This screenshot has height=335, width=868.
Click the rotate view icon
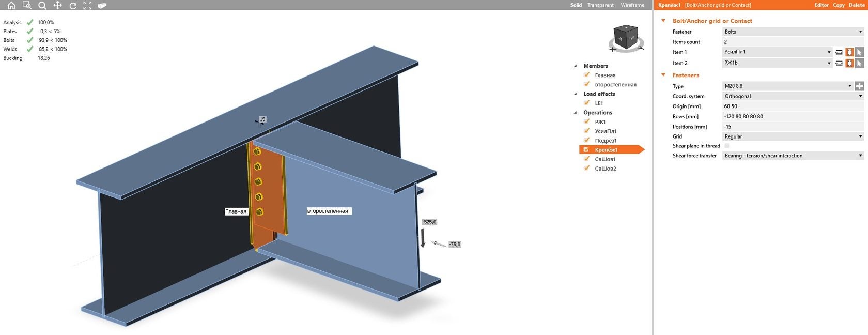click(x=73, y=5)
